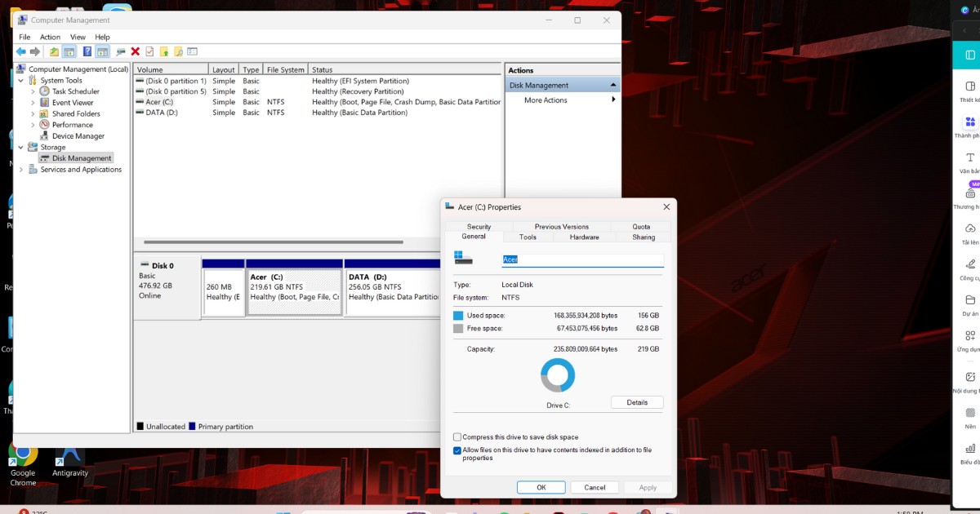Click the Up one level folder icon
This screenshot has width=980, height=514.
pyautogui.click(x=54, y=51)
